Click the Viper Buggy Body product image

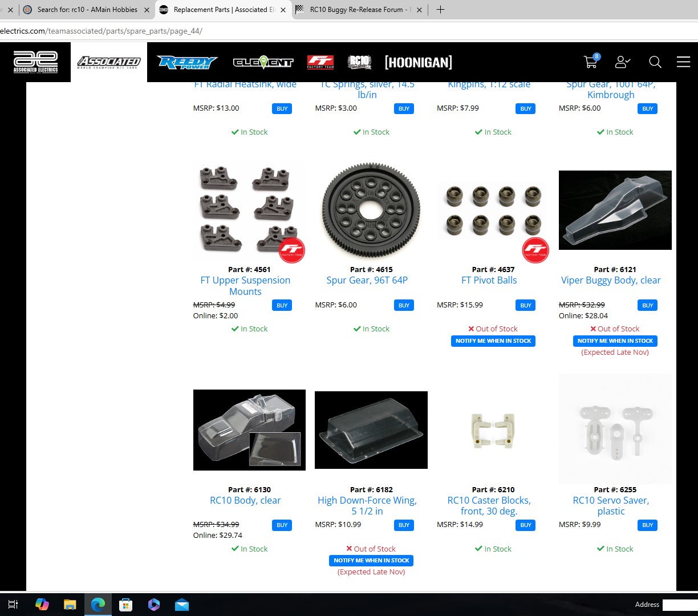click(x=615, y=210)
